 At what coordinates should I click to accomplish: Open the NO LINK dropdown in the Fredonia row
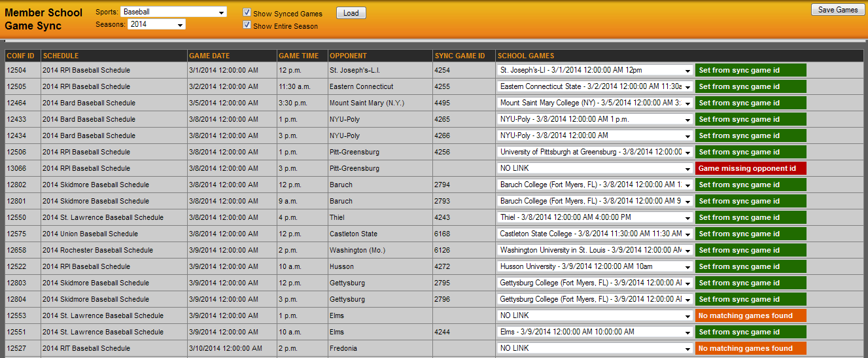tap(595, 348)
